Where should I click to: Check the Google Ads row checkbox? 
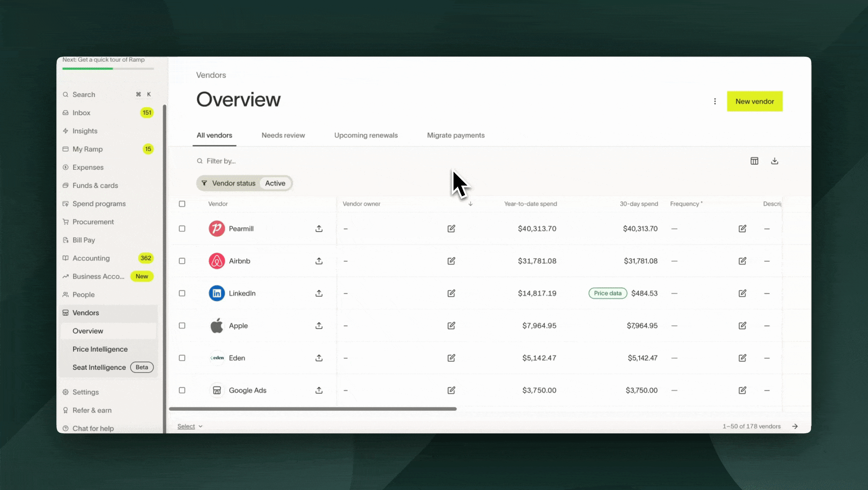pyautogui.click(x=182, y=390)
